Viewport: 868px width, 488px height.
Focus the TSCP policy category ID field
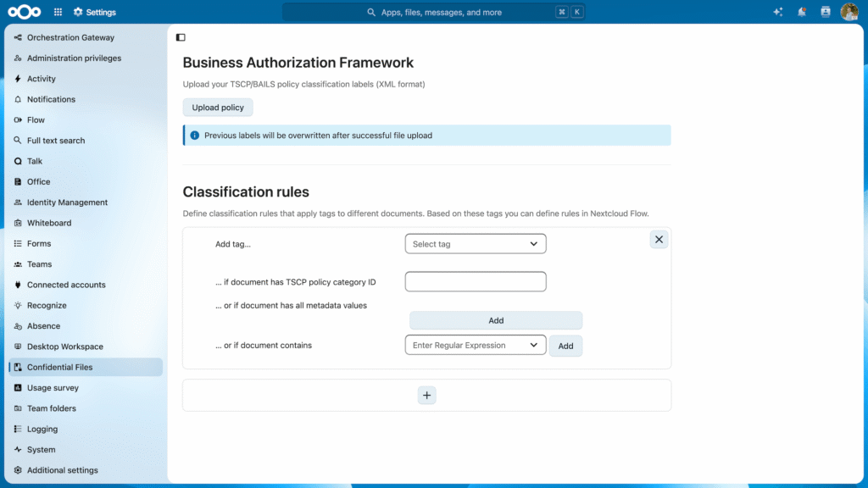click(x=476, y=281)
